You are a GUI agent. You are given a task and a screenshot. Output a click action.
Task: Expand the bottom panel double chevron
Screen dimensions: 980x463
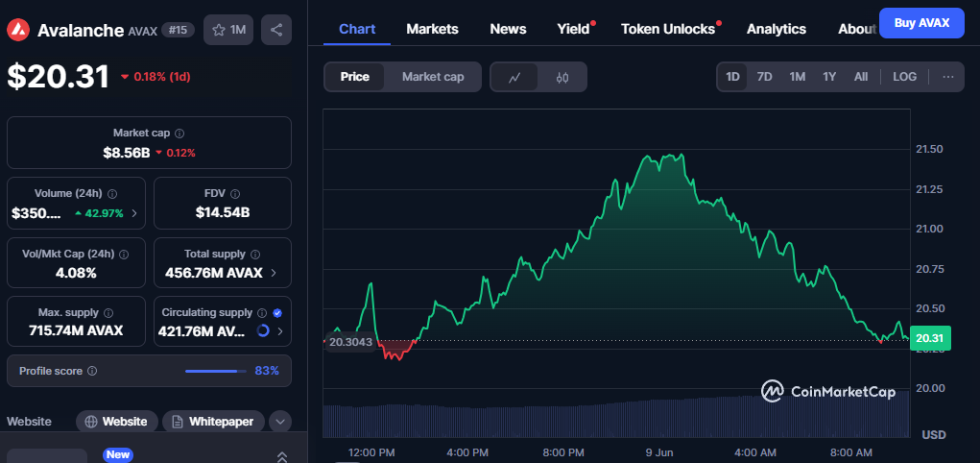(x=282, y=456)
